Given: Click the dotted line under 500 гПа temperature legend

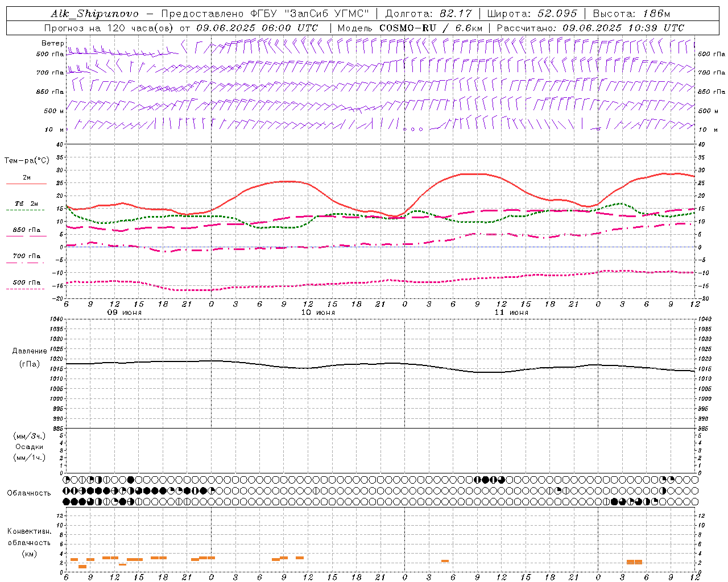Looking at the screenshot, I should pos(25,289).
